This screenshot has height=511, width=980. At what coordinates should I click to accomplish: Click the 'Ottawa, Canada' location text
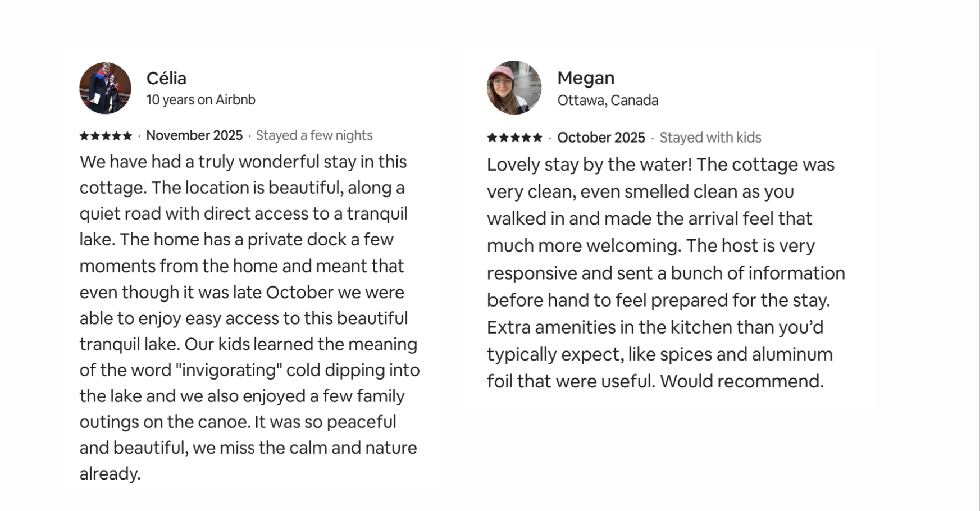(x=607, y=101)
